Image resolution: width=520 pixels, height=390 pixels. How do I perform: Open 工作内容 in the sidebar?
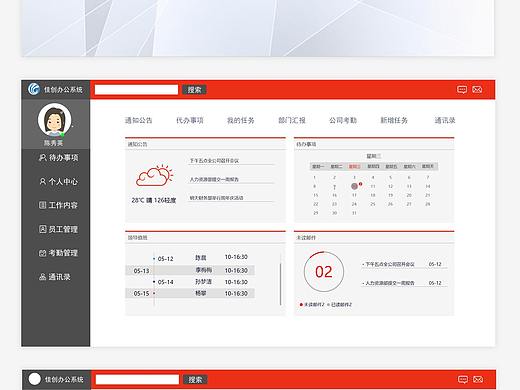(x=58, y=205)
